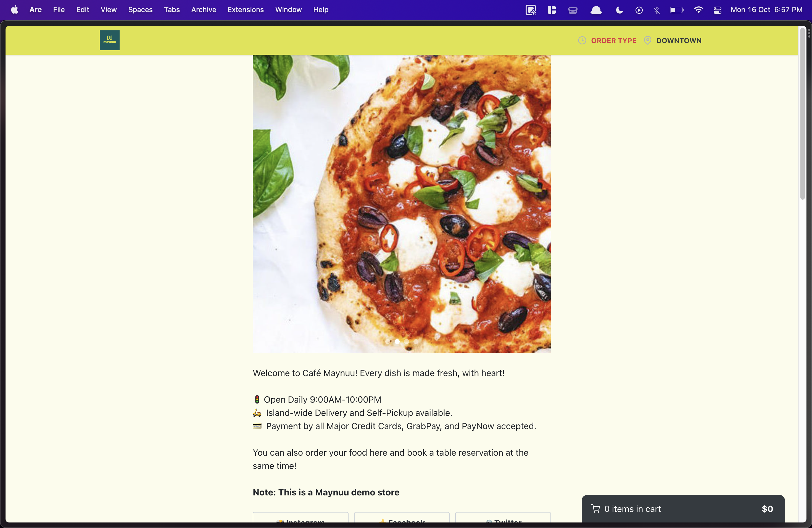The image size is (812, 528).
Task: Click the Facebook link button
Action: click(x=402, y=517)
